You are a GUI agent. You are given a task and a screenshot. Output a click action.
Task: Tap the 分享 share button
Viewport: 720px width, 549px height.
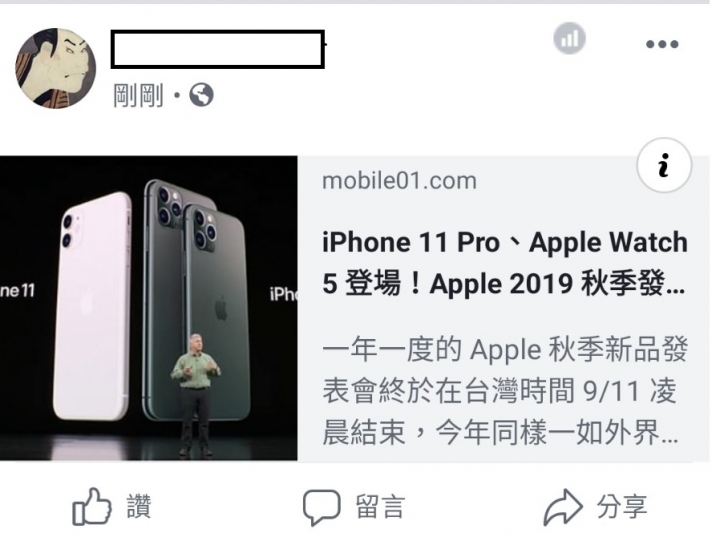click(x=622, y=507)
